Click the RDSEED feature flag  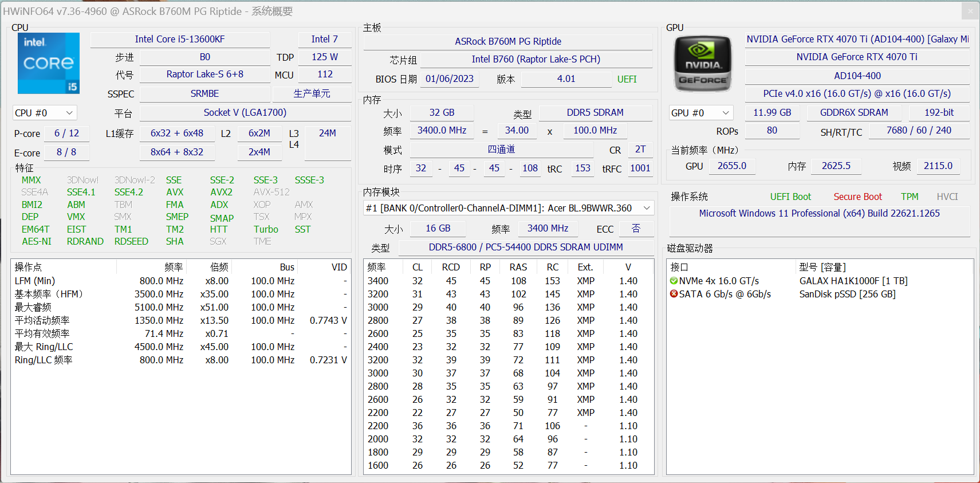[131, 241]
